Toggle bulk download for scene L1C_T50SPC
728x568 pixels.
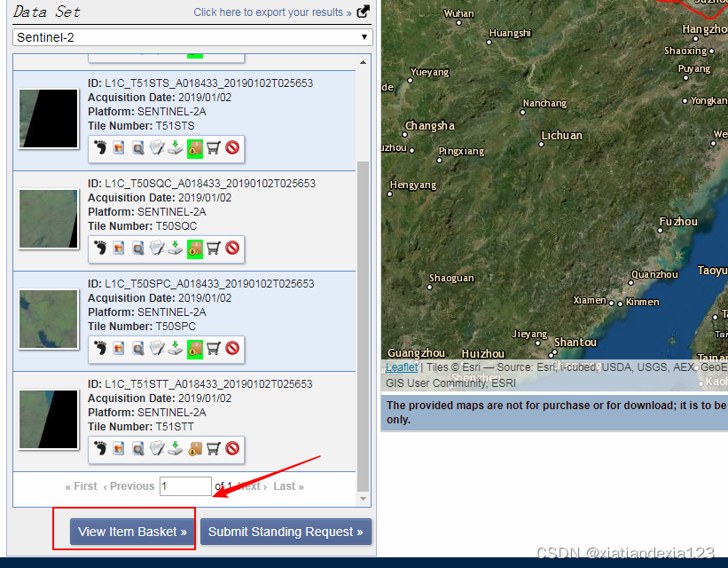(x=195, y=349)
